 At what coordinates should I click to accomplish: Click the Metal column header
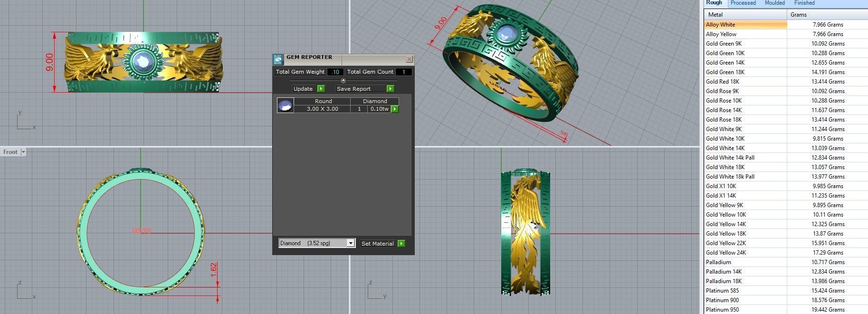click(745, 15)
